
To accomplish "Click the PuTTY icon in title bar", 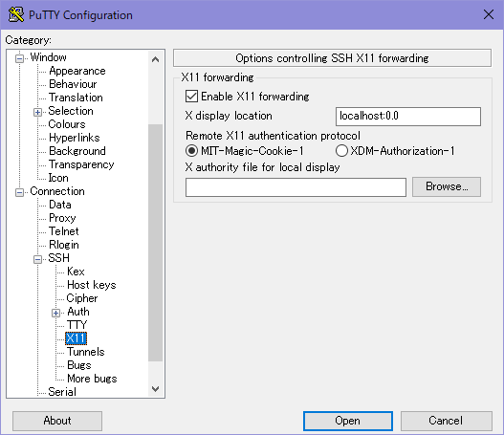I will (x=16, y=14).
